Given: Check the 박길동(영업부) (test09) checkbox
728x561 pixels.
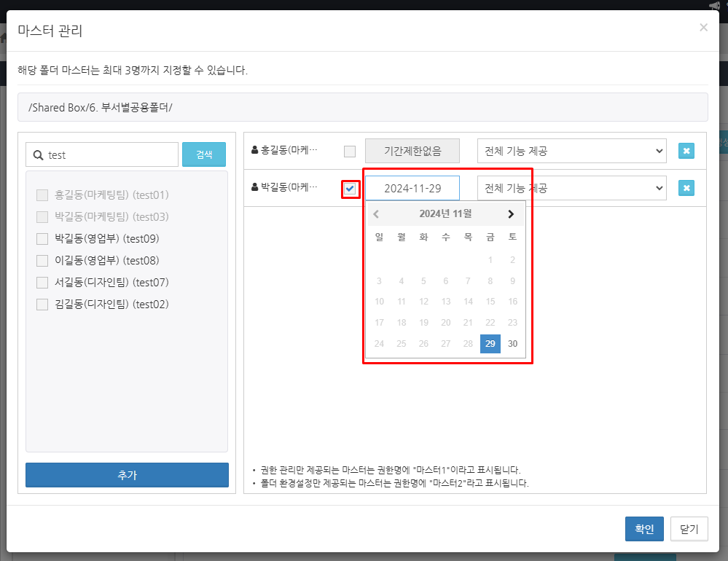Looking at the screenshot, I should (42, 239).
